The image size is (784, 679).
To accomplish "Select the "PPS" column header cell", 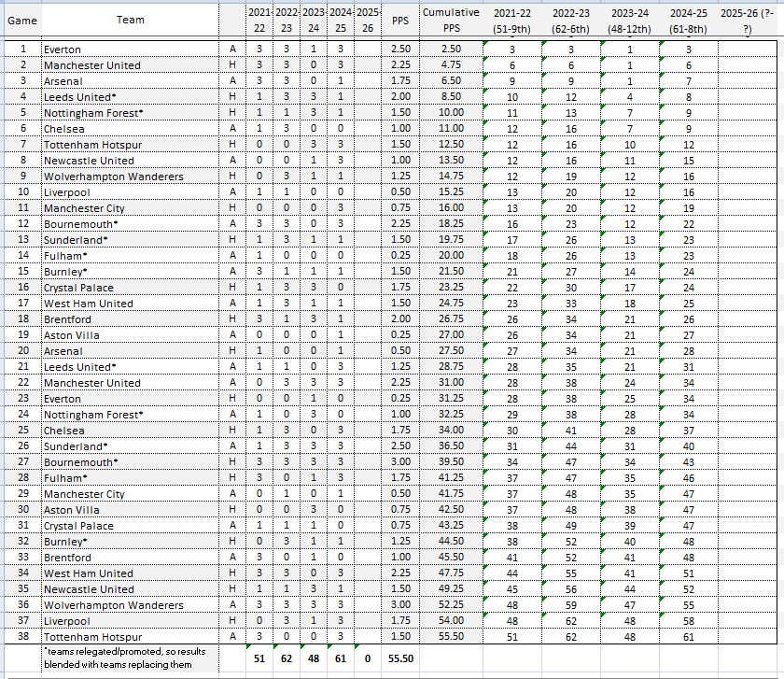I will [x=400, y=21].
